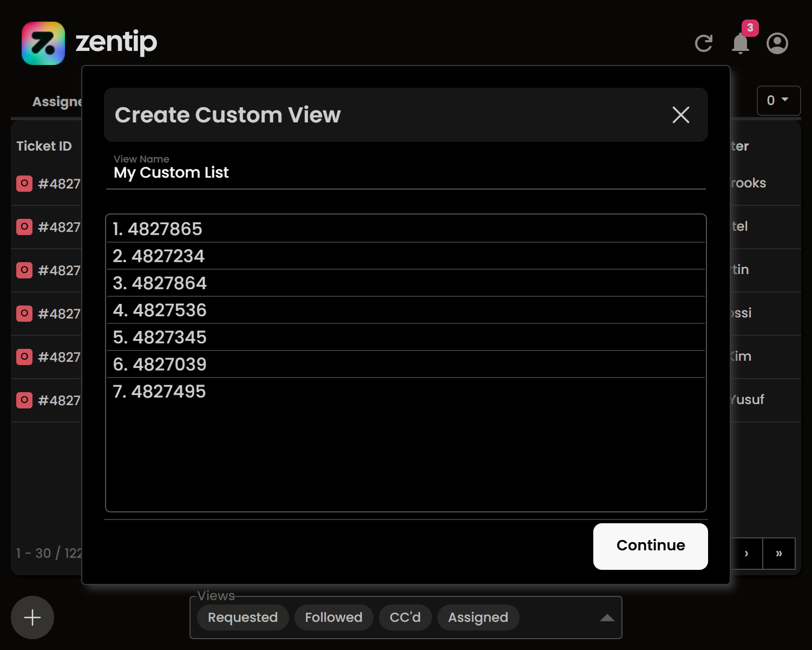Click the Create Custom View title
The image size is (812, 650).
tap(228, 115)
